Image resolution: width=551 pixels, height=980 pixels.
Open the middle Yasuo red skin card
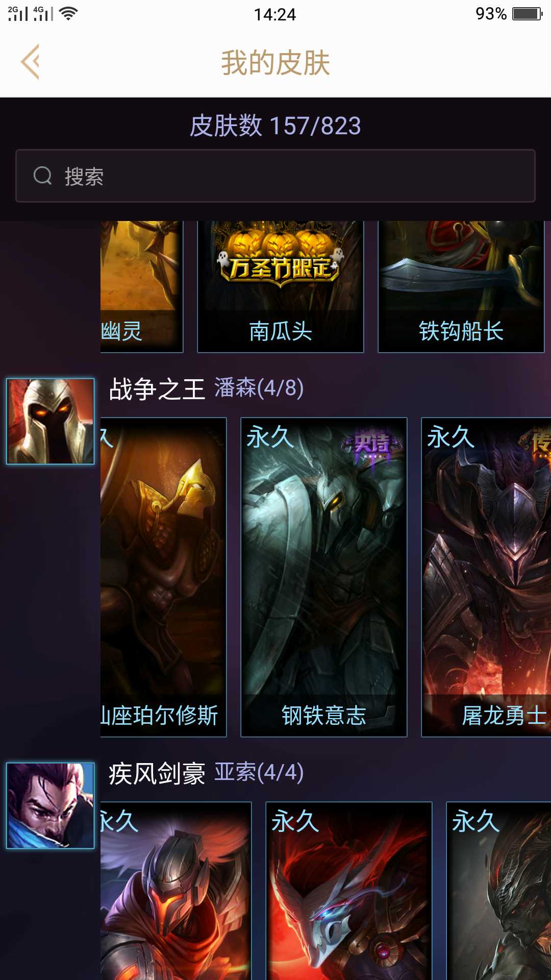pos(349,891)
